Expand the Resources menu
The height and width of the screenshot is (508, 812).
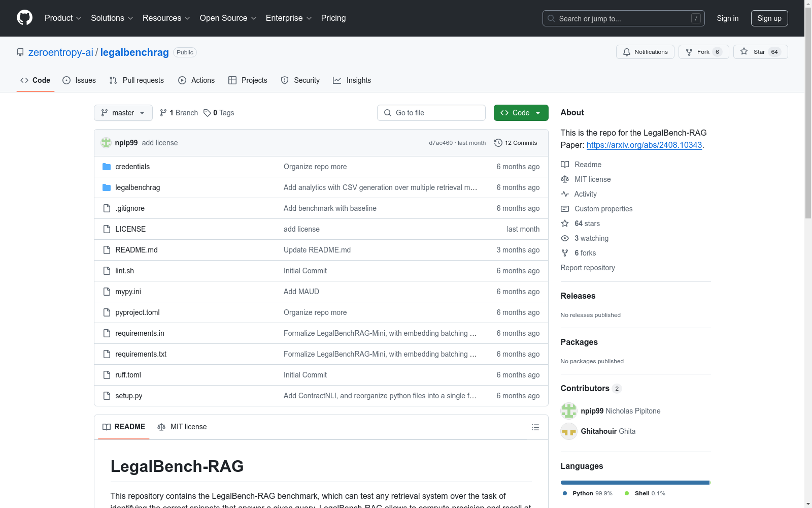point(166,18)
